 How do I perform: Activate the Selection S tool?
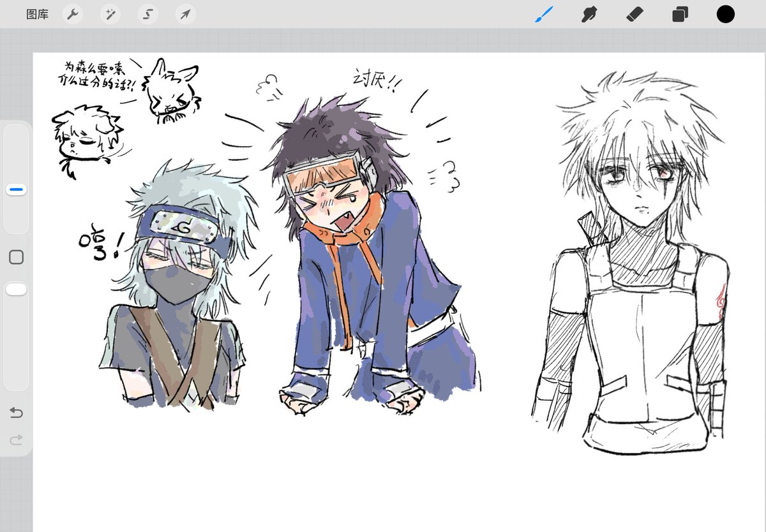[148, 14]
